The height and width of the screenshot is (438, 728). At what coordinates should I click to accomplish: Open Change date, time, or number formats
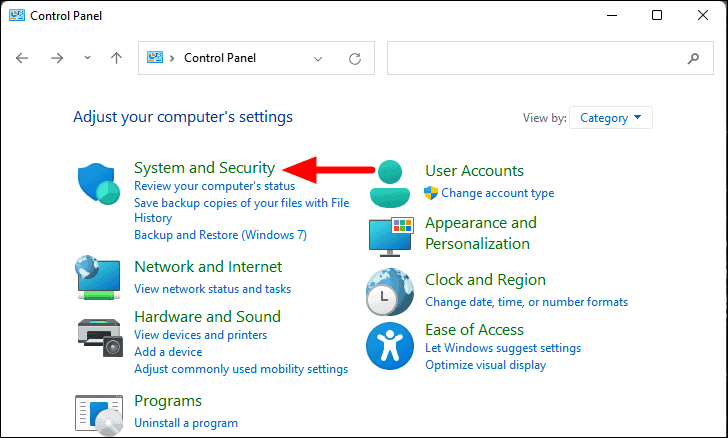pos(526,302)
